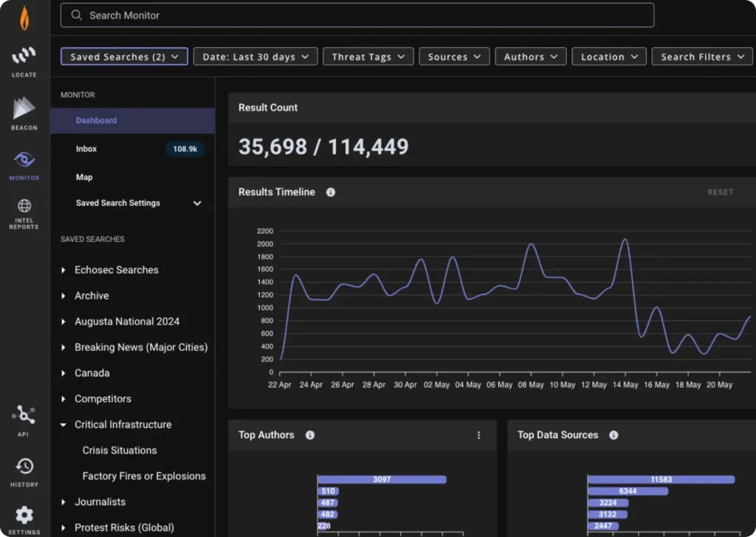Open the Beacon module icon

(24, 109)
